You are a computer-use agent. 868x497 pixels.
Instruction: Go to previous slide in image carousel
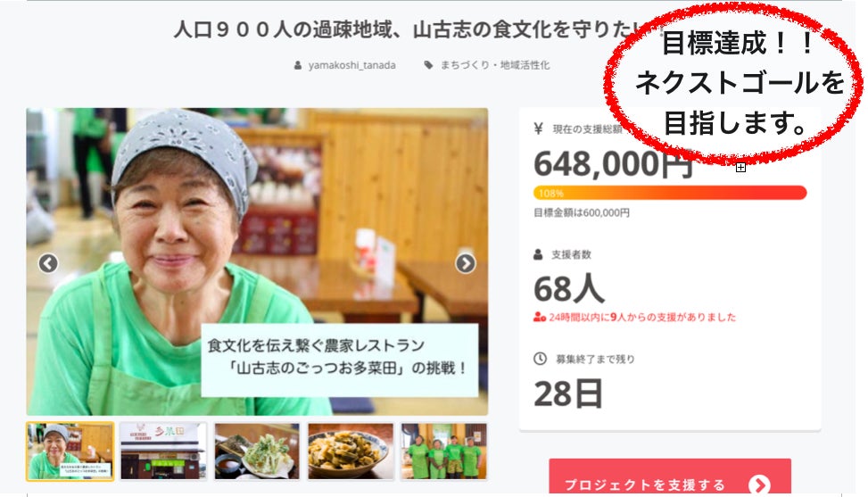(x=48, y=263)
